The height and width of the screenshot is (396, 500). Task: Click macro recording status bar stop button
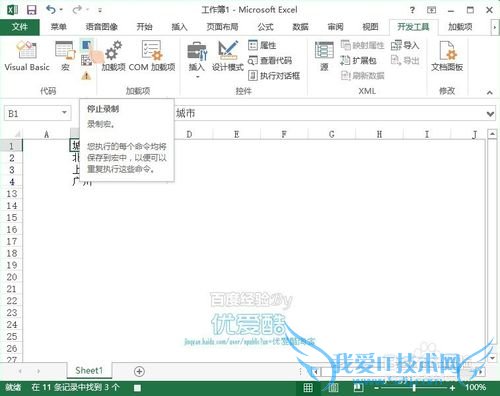137,388
